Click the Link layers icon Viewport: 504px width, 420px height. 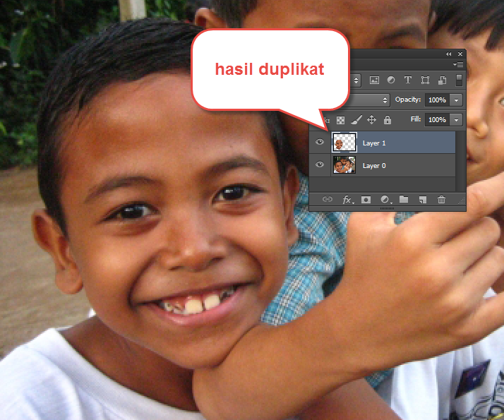pyautogui.click(x=328, y=200)
